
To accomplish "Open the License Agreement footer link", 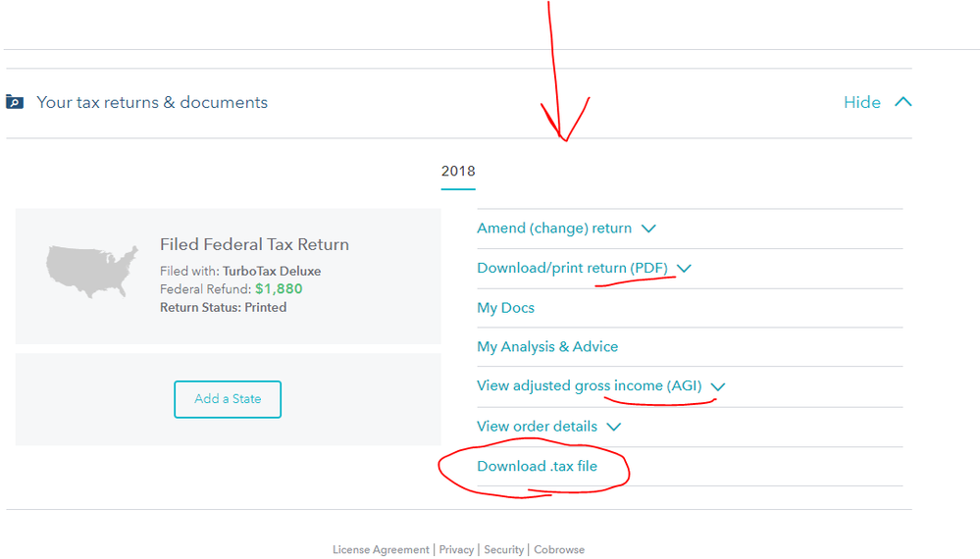I will [x=381, y=550].
